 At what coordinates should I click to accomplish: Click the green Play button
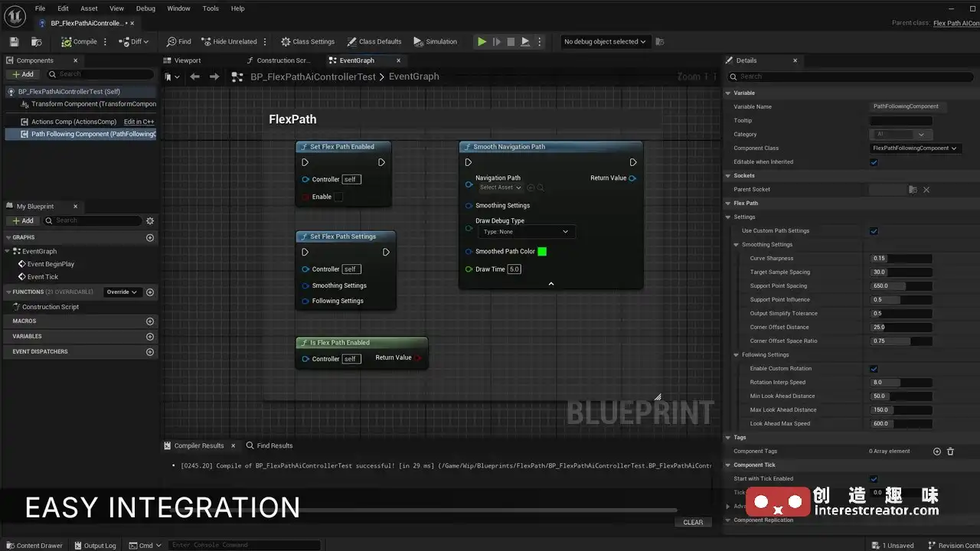tap(482, 41)
